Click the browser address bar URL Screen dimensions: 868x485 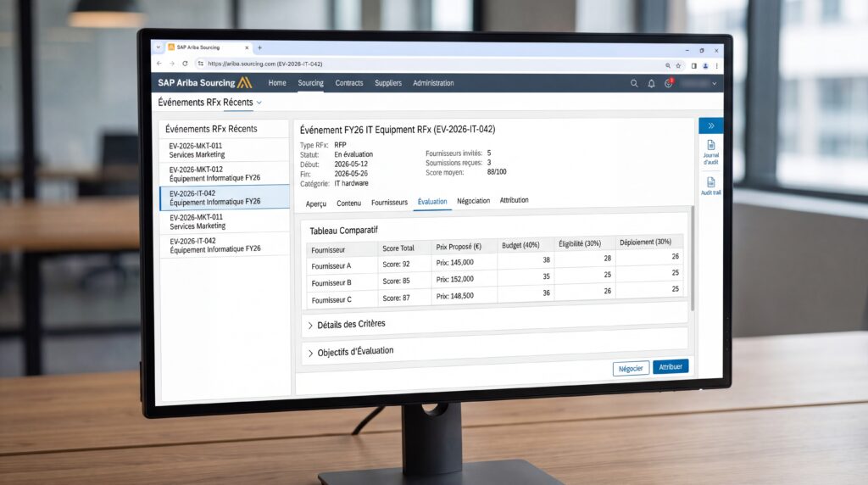[x=265, y=64]
